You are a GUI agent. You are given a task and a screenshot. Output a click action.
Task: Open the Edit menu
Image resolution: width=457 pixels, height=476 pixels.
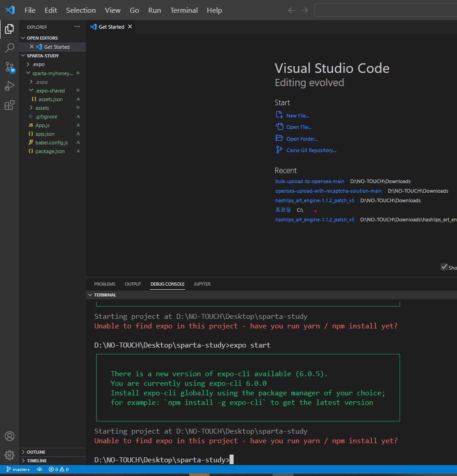click(51, 10)
